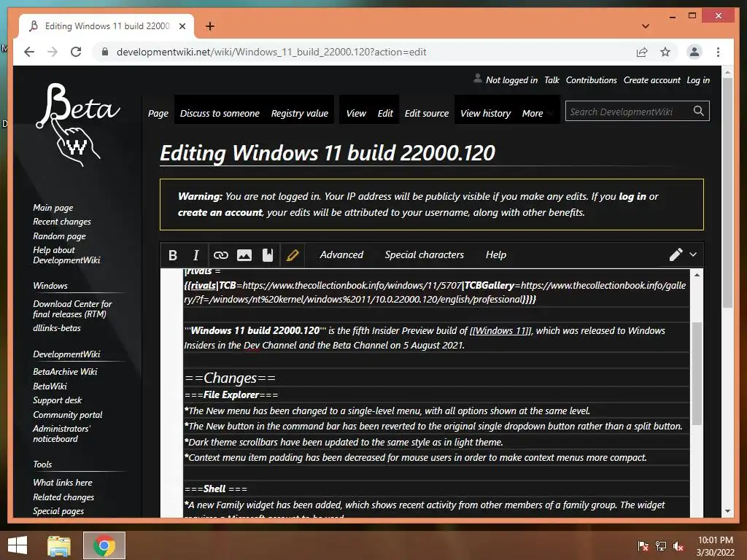
Task: Open Chrome tab search chevron
Action: tap(646, 26)
